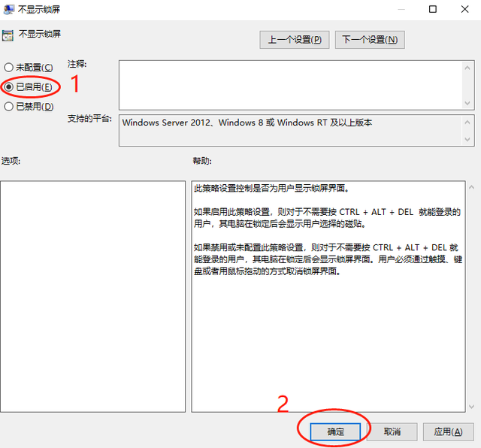Click the up arrow of 注释 scrollbar

[x=467, y=68]
